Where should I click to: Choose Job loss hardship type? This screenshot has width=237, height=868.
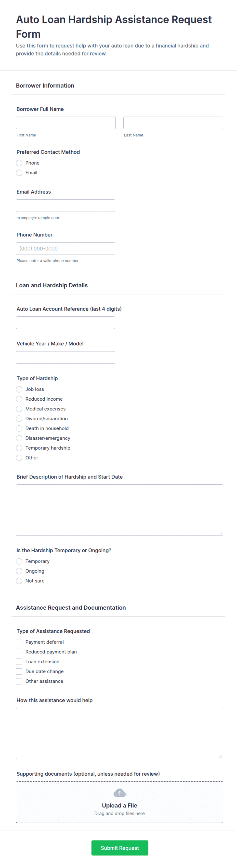pyautogui.click(x=19, y=389)
